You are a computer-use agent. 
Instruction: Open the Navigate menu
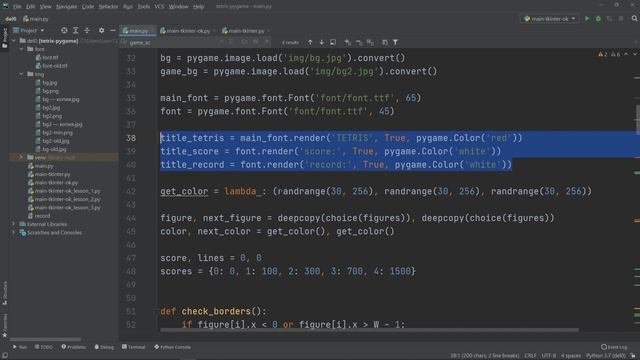[66, 7]
